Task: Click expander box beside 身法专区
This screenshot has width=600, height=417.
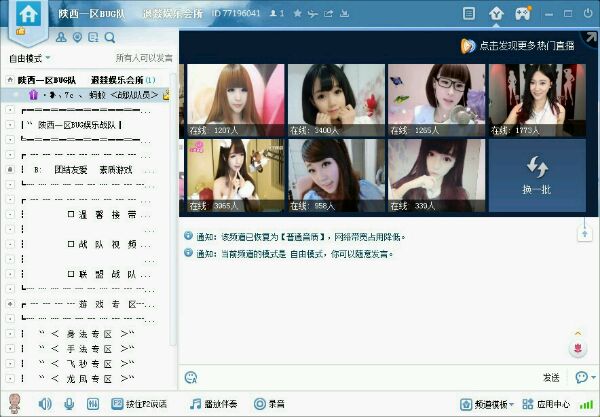Action: pyautogui.click(x=10, y=334)
